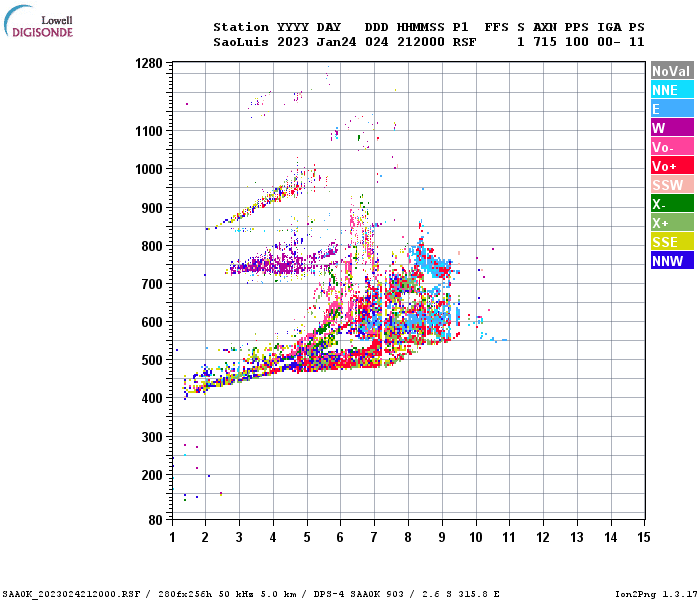This screenshot has height=600, width=700.
Task: Click frequency axis label 14
Action: click(611, 537)
